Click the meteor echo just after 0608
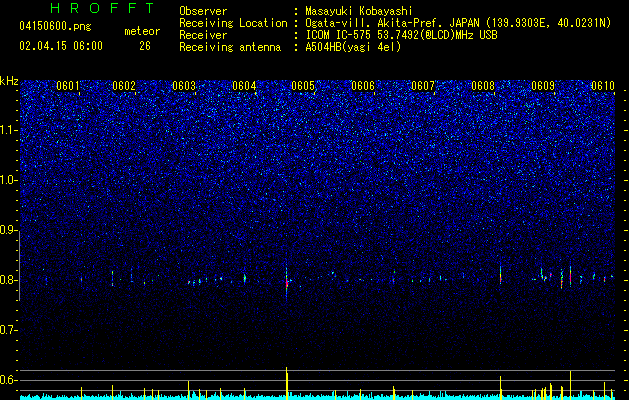The image size is (629, 400). pos(500,275)
